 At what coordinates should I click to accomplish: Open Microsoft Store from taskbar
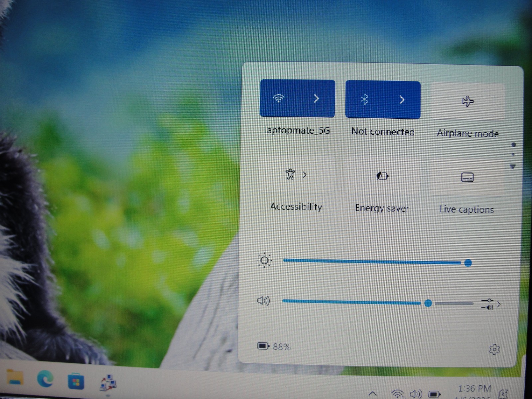tap(76, 381)
